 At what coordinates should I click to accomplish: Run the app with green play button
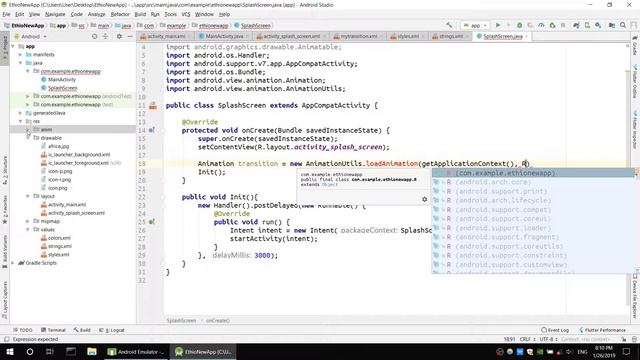coord(498,25)
